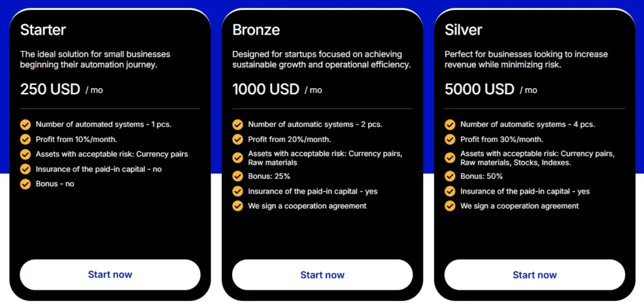
Task: Click checkmark icon next to Starter 'Bonus - no'
Action: coord(25,184)
